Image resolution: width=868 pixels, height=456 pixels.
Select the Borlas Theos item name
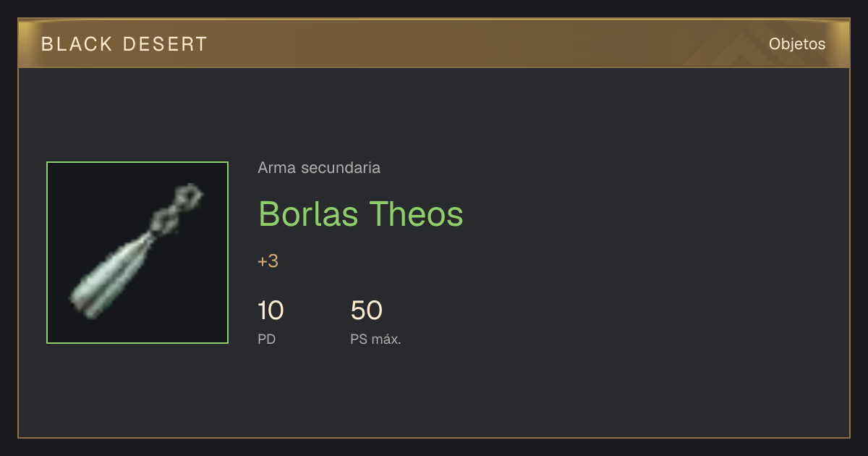click(361, 214)
